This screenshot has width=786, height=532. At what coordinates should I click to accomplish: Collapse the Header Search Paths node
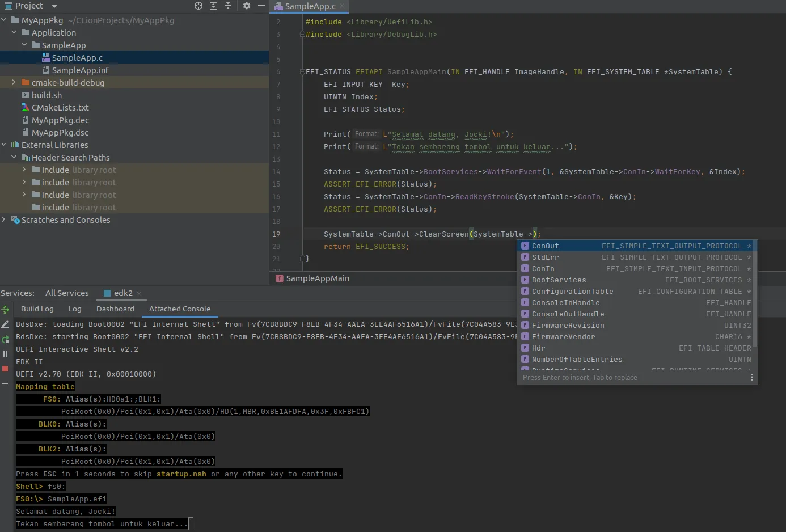point(14,157)
